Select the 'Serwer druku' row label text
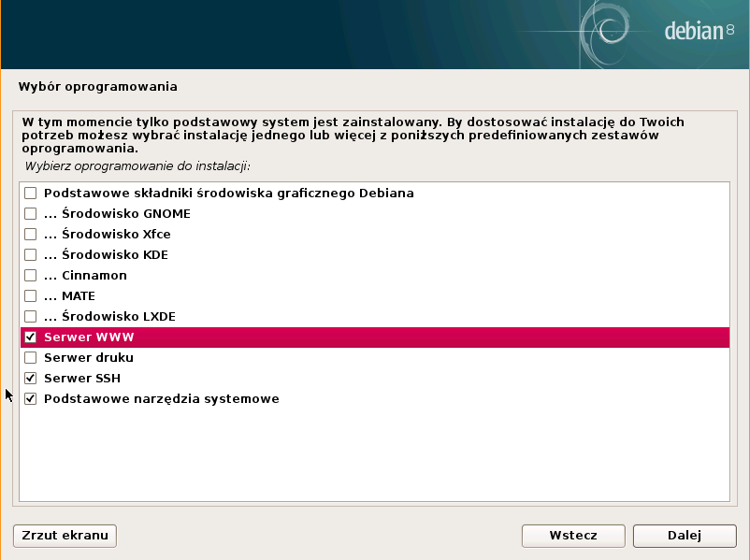Viewport: 750px width, 560px height. tap(88, 358)
